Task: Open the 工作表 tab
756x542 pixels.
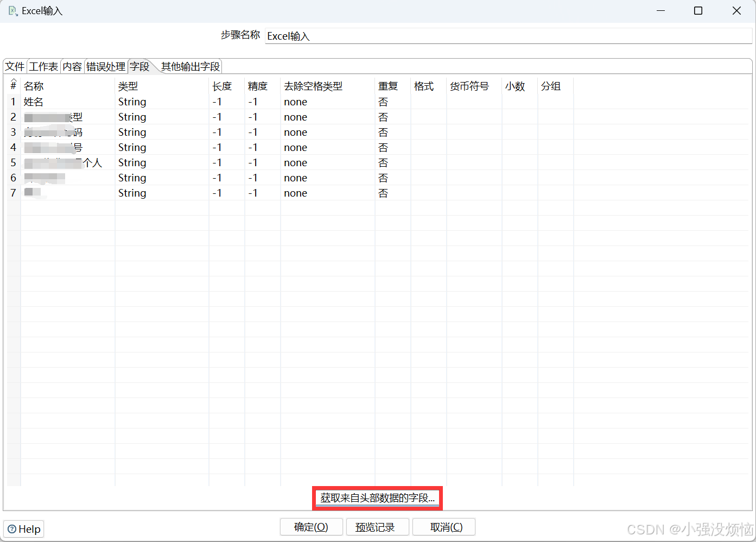Action: pyautogui.click(x=43, y=66)
